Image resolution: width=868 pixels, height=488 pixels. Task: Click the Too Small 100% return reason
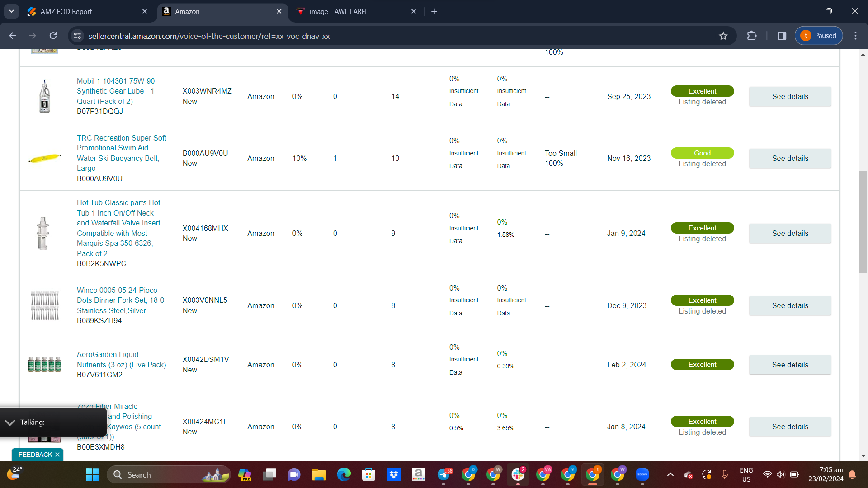561,158
